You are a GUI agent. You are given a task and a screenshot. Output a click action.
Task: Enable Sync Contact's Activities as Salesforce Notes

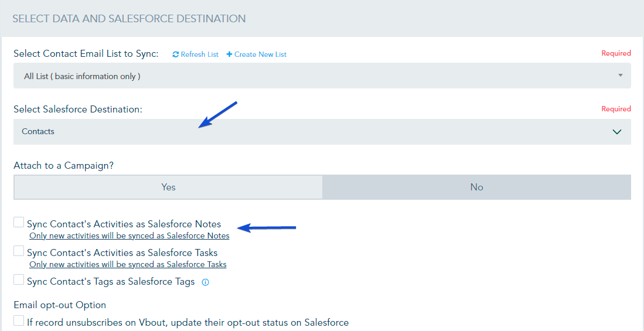19,222
